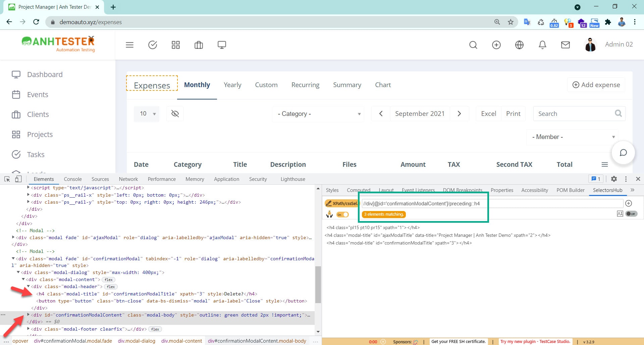Open the Category filter dropdown
The width and height of the screenshot is (644, 345).
tap(319, 114)
